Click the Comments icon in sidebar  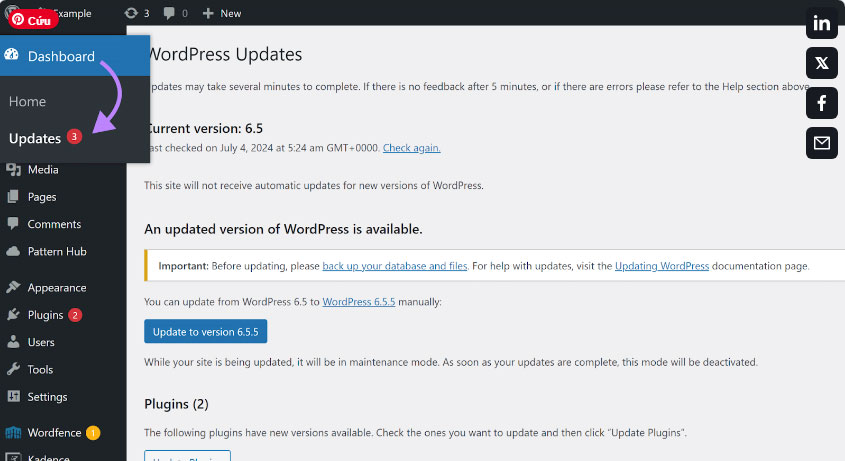click(x=13, y=224)
